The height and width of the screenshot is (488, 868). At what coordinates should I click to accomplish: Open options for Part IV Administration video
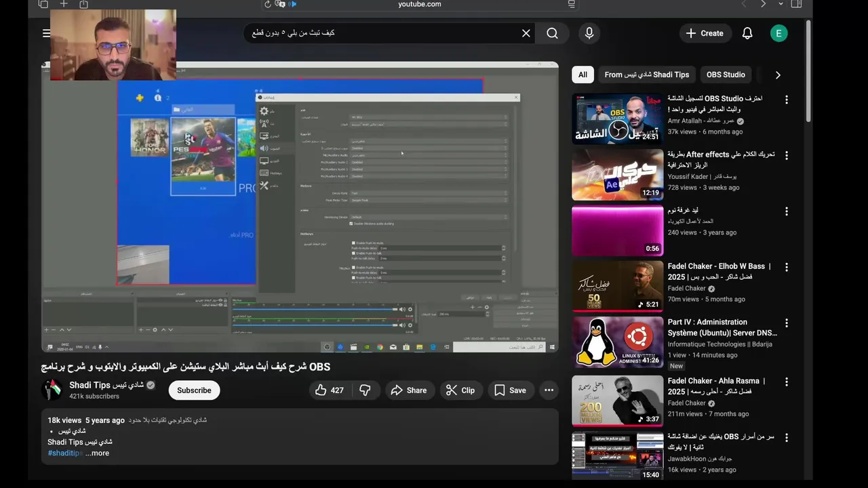click(x=787, y=323)
